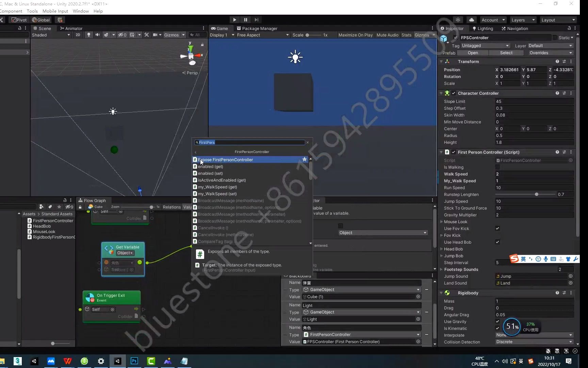This screenshot has width=588, height=368.
Task: Click the Unity Collaborate cloud icon
Action: [x=471, y=20]
